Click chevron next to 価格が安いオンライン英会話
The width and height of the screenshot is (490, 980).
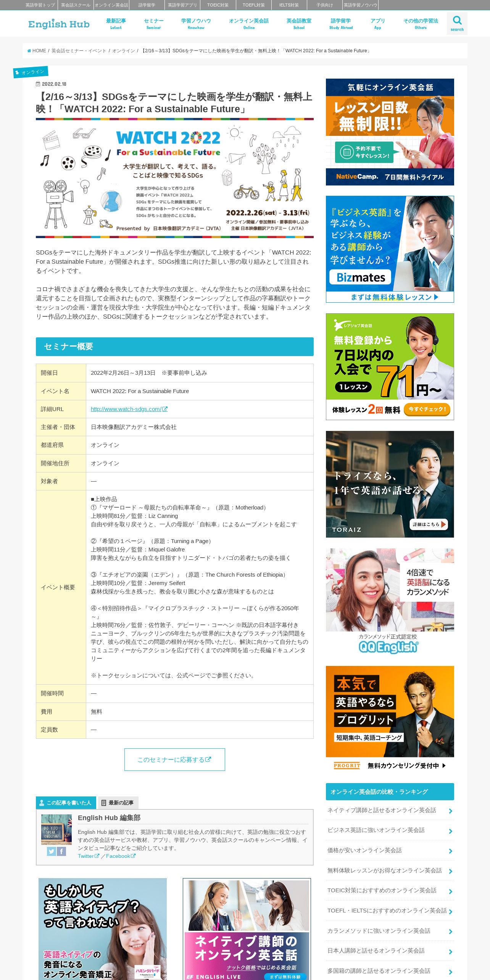coord(450,851)
